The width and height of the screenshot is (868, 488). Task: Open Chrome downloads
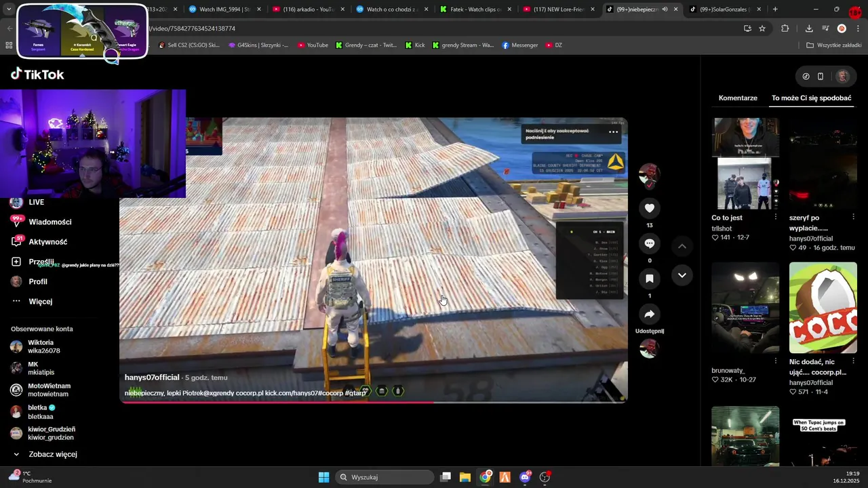(x=809, y=28)
